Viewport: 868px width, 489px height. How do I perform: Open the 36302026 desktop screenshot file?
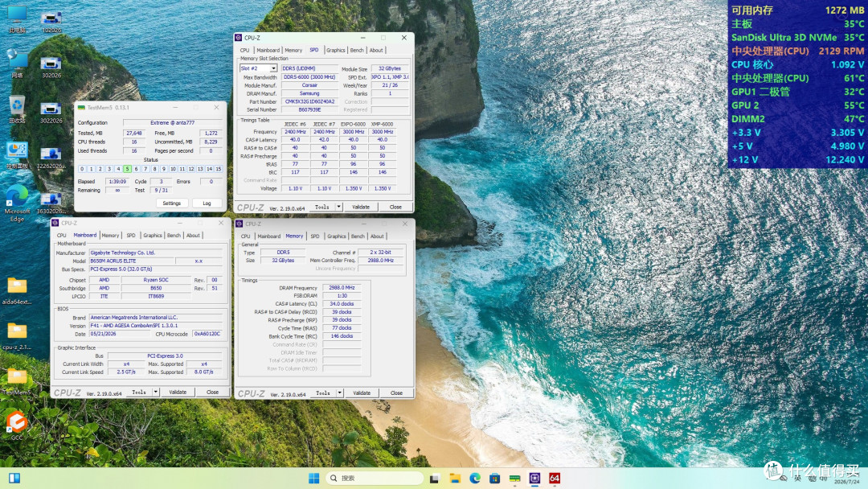tap(51, 203)
